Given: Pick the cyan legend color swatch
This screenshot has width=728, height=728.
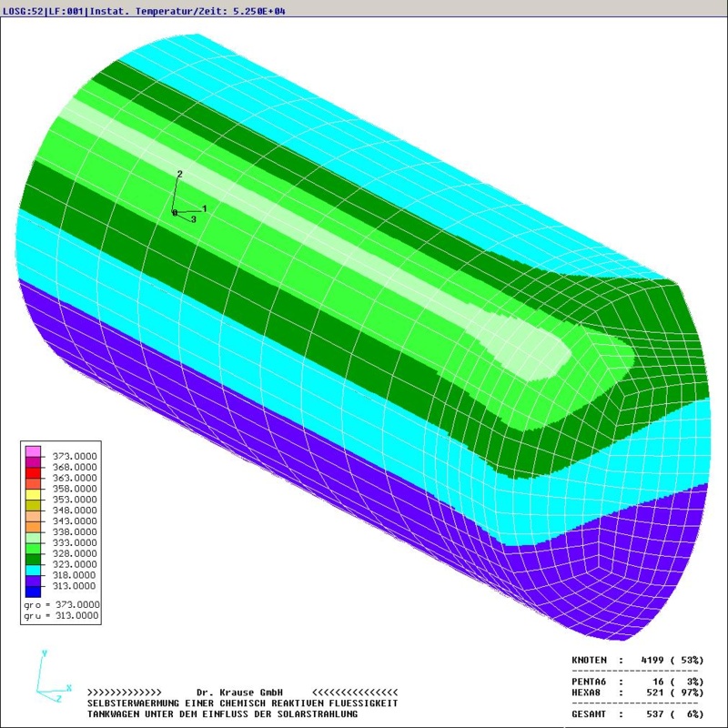Looking at the screenshot, I should pyautogui.click(x=33, y=571).
